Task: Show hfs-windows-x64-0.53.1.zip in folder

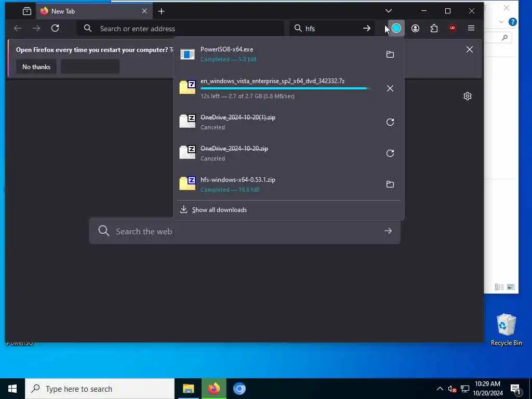Action: [390, 184]
